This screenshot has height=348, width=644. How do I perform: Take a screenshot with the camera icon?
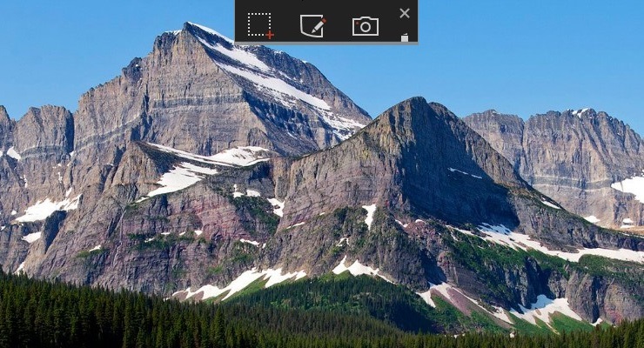[366, 26]
